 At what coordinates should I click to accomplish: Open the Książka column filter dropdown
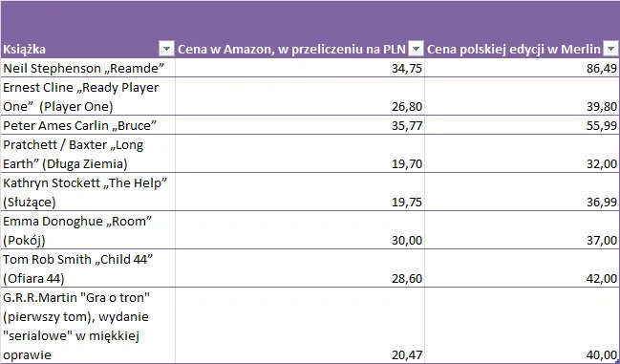pyautogui.click(x=166, y=49)
